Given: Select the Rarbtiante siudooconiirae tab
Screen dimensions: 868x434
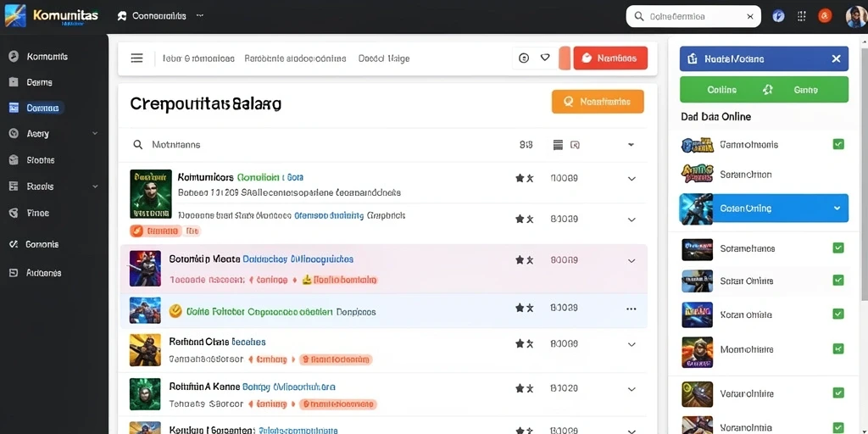Looking at the screenshot, I should pos(295,58).
